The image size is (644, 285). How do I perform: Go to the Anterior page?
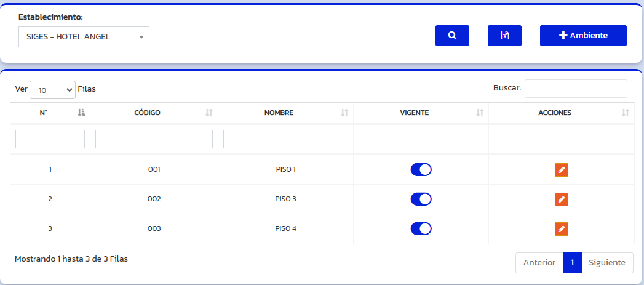tap(539, 263)
